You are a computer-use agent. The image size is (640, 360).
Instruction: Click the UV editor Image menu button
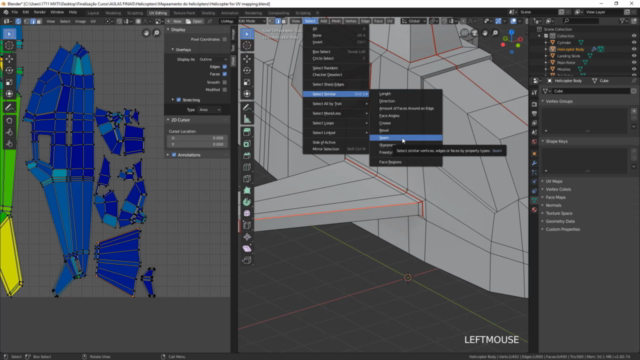80,21
